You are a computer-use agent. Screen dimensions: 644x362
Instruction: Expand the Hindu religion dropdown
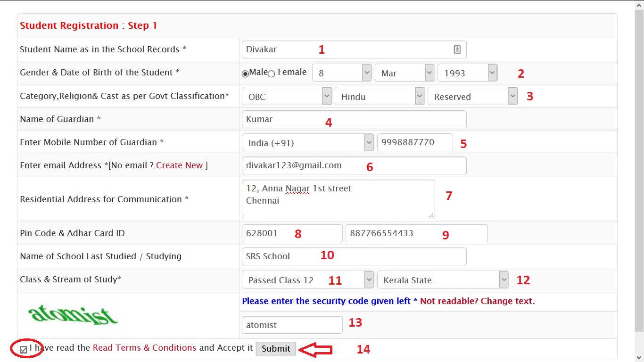380,97
